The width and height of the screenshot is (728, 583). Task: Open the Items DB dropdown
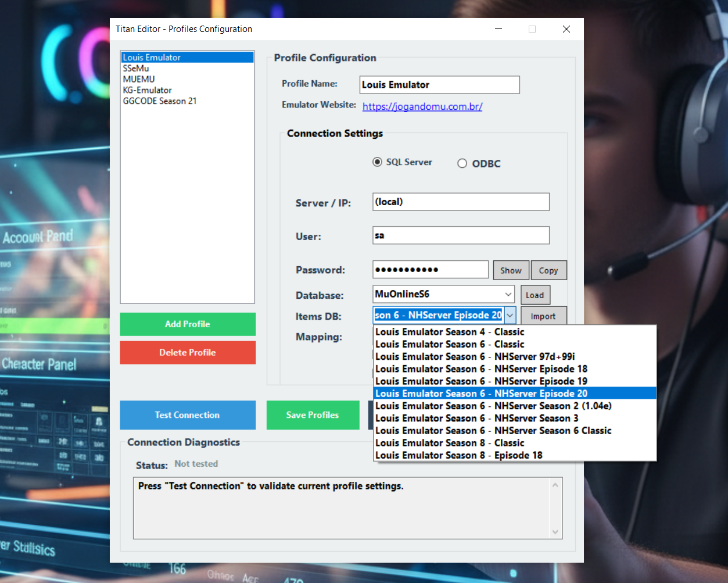click(x=510, y=314)
